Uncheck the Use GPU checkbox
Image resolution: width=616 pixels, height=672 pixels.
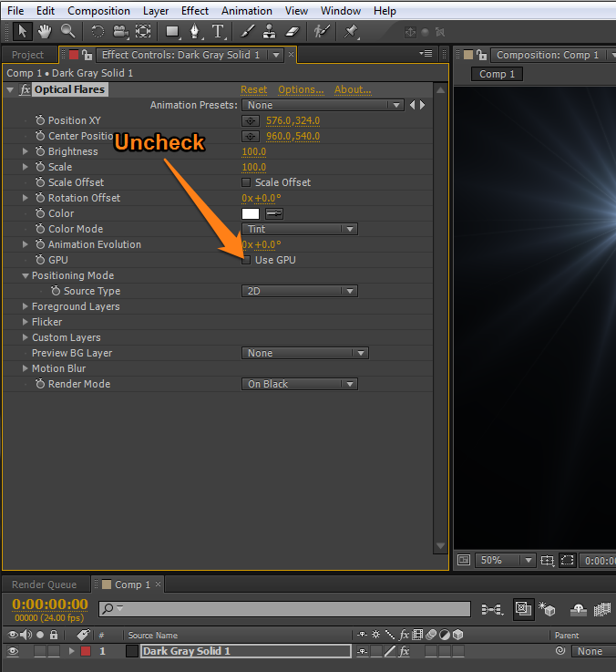246,260
